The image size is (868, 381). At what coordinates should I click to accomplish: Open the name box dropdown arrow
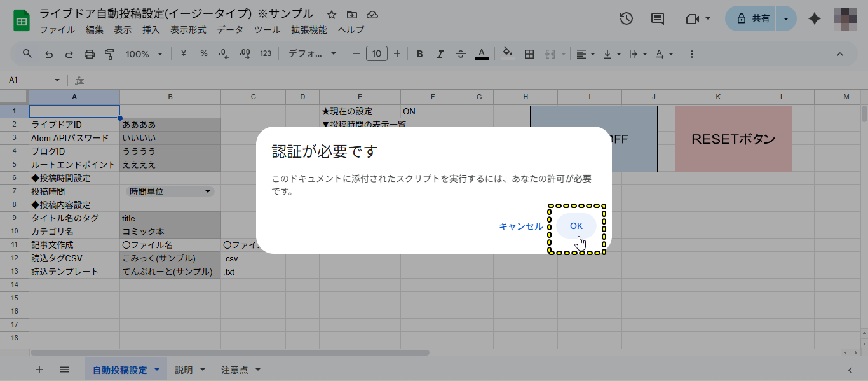[57, 80]
